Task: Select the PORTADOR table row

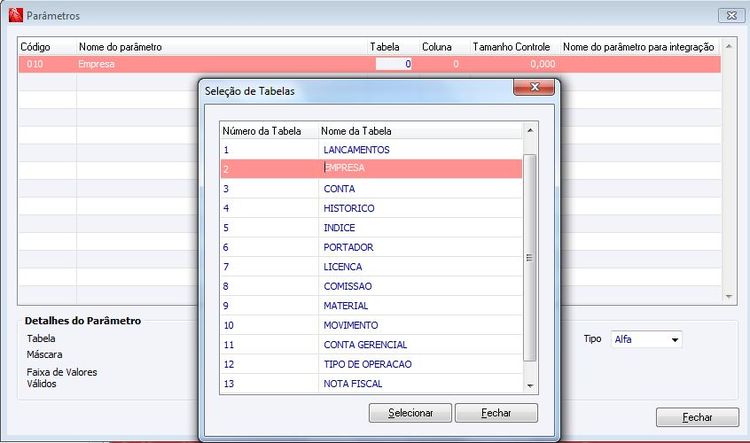Action: [371, 247]
